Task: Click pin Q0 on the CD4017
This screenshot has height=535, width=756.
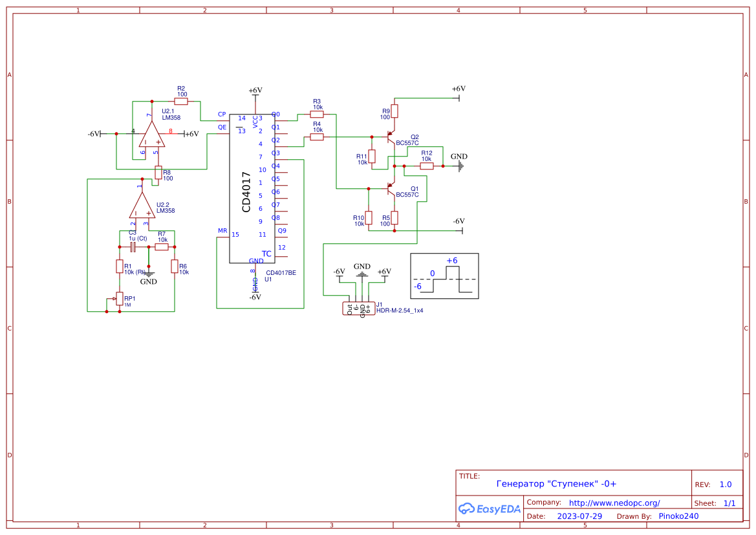Action: click(x=279, y=115)
